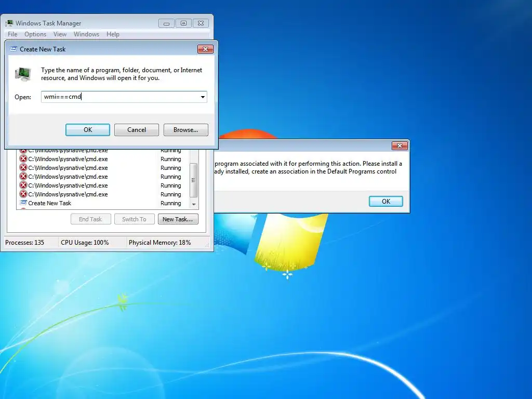Click the Switch To button
The image size is (532, 399).
[x=135, y=219]
